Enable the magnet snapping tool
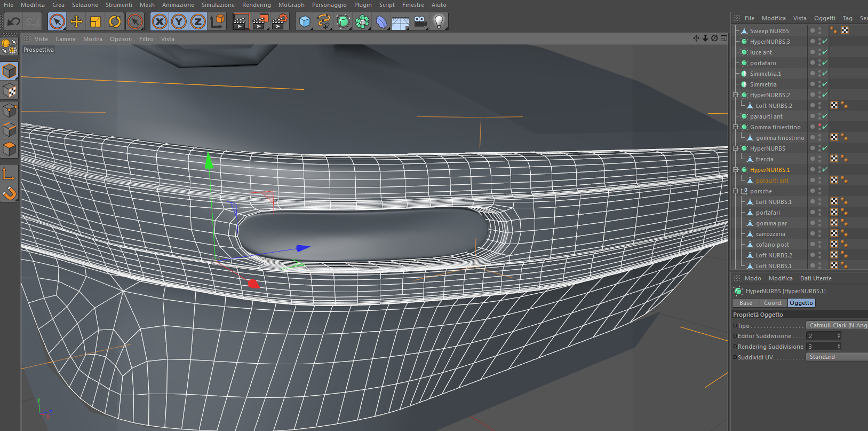The width and height of the screenshot is (868, 431). pos(10,193)
